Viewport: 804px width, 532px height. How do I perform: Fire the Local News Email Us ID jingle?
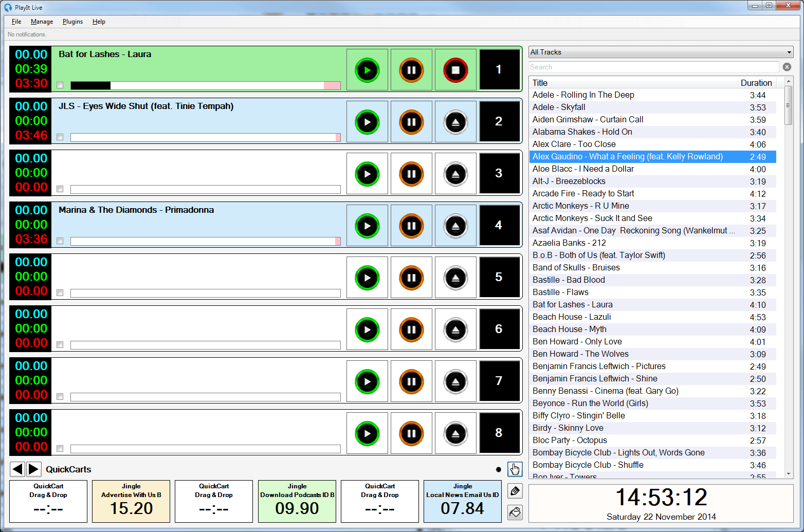pyautogui.click(x=463, y=501)
